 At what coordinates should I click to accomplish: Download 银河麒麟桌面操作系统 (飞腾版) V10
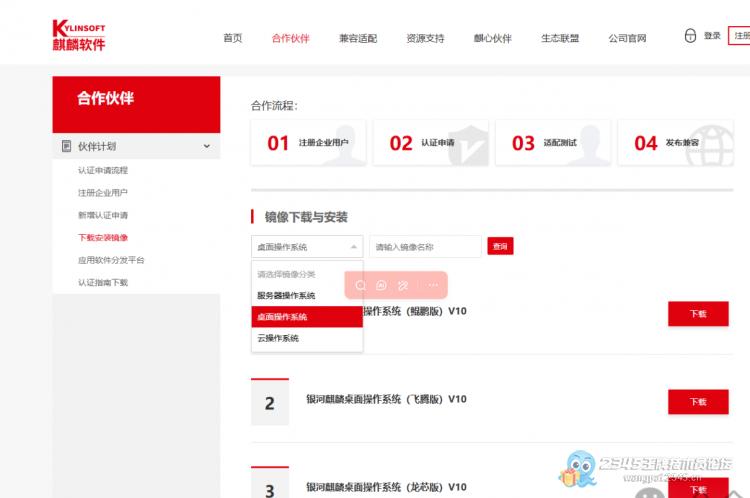click(x=698, y=401)
